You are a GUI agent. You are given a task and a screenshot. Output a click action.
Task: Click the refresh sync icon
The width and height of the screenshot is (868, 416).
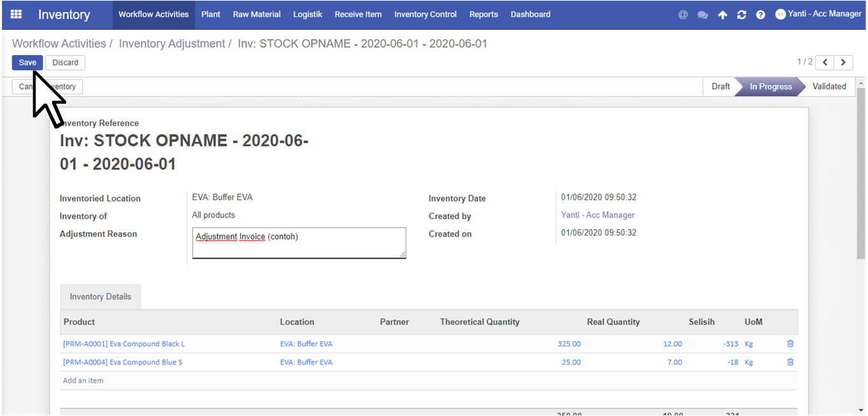741,15
